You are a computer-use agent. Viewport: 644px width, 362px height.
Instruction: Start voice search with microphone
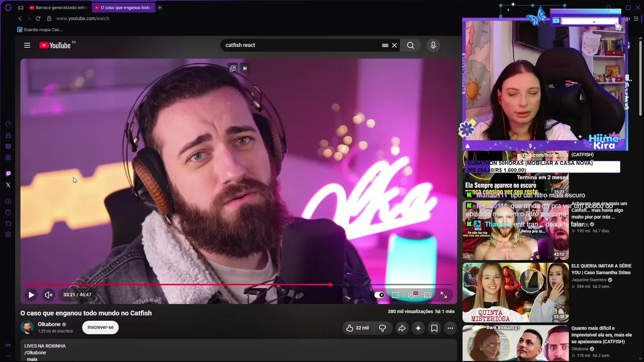pyautogui.click(x=433, y=45)
